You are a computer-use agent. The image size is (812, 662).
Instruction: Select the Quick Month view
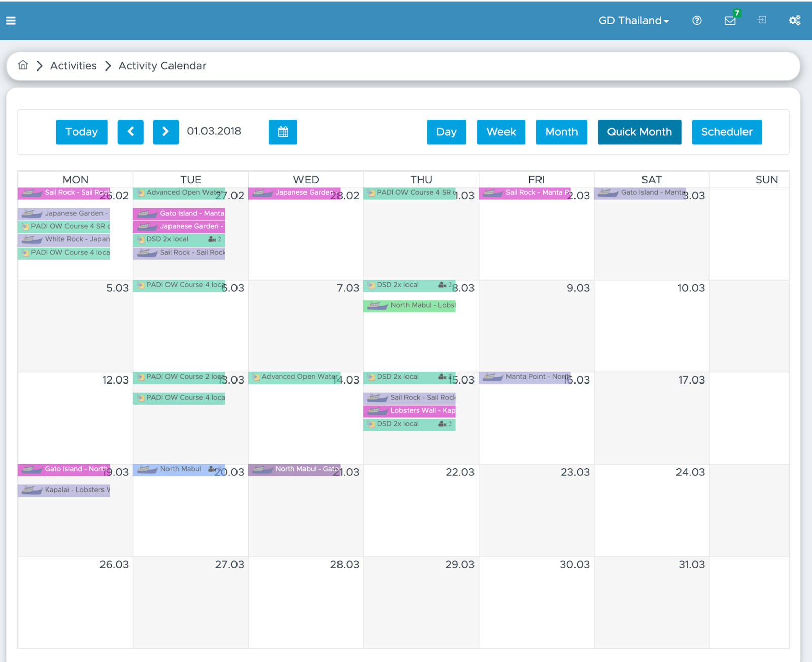pyautogui.click(x=639, y=132)
